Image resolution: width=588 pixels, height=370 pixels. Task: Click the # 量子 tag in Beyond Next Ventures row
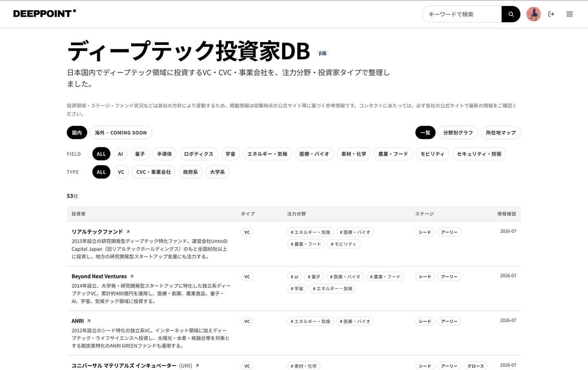[314, 277]
